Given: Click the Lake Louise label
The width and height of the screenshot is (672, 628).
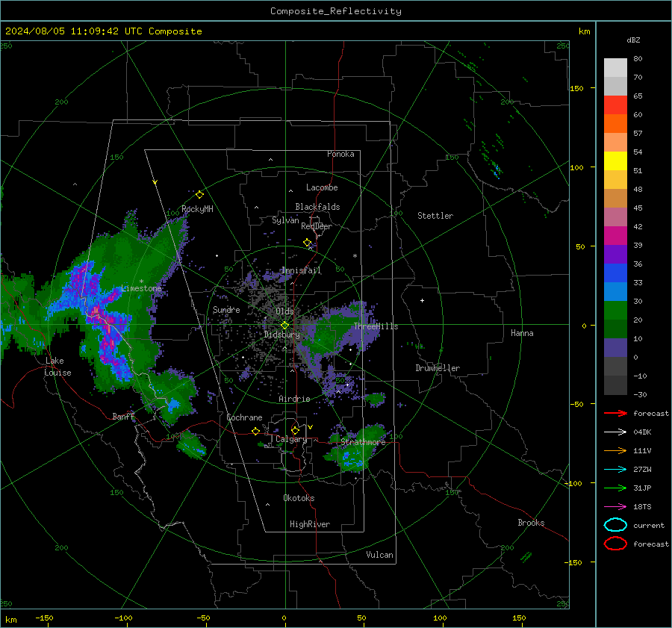Looking at the screenshot, I should click(57, 367).
